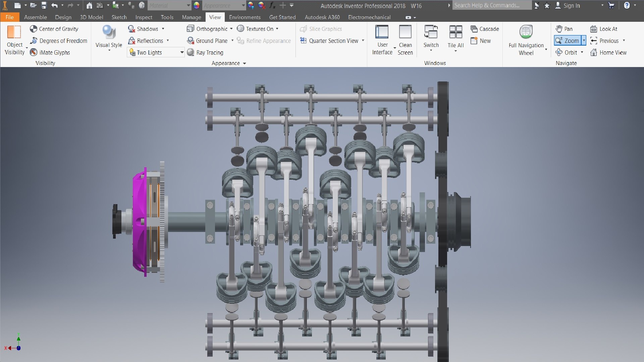Toggle Reflections on the model
Viewport: 644px width, 362px height.
pos(146,41)
